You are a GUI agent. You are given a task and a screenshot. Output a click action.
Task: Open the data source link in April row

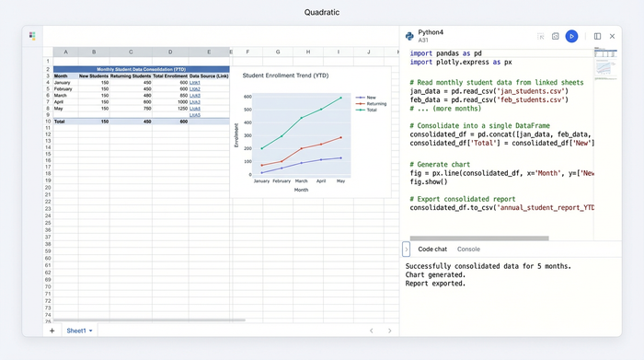coord(195,102)
